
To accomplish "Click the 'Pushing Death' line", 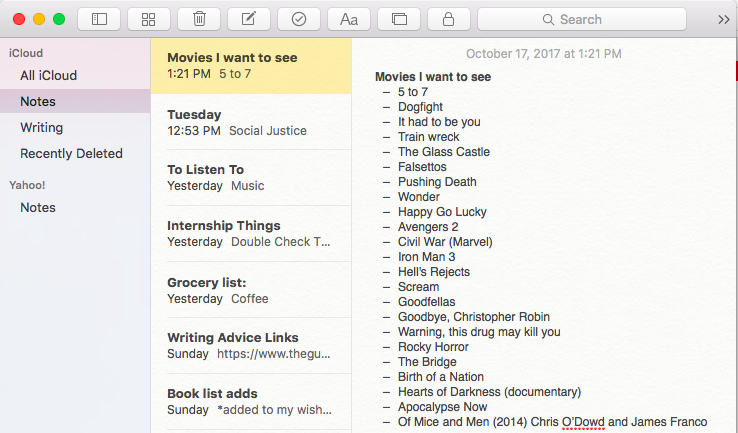I will [x=437, y=182].
